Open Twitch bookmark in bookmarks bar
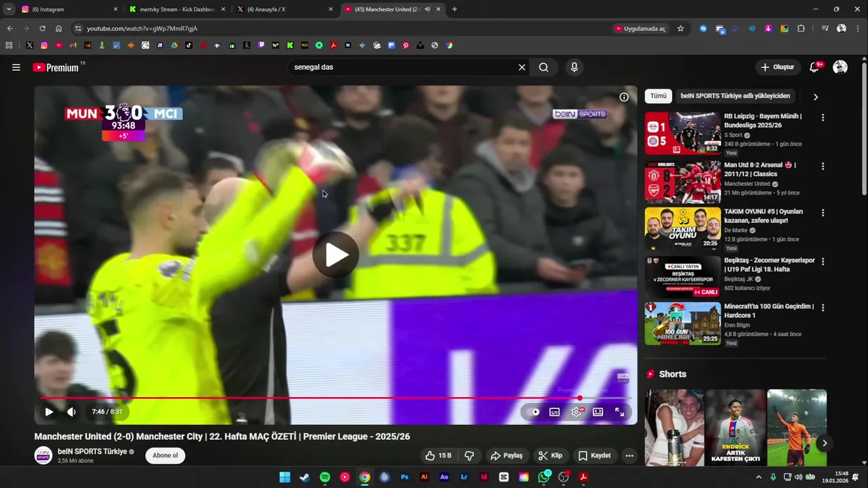This screenshot has width=868, height=488. (262, 45)
